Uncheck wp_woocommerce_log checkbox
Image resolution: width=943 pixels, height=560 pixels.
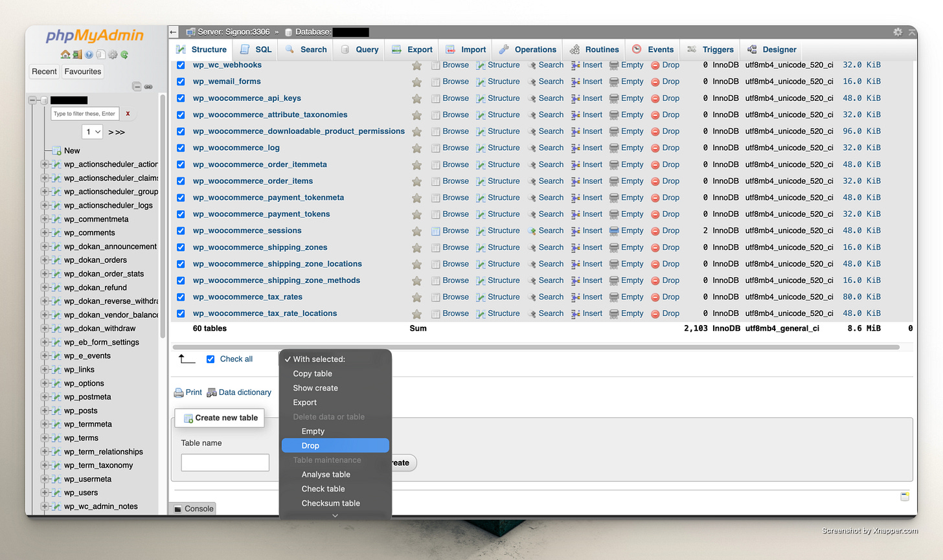click(x=181, y=148)
